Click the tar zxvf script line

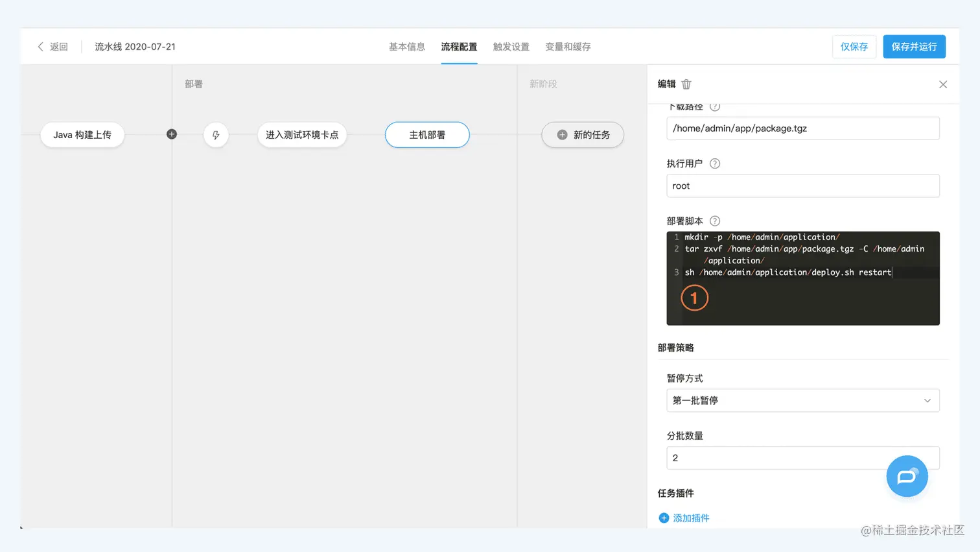coord(804,255)
